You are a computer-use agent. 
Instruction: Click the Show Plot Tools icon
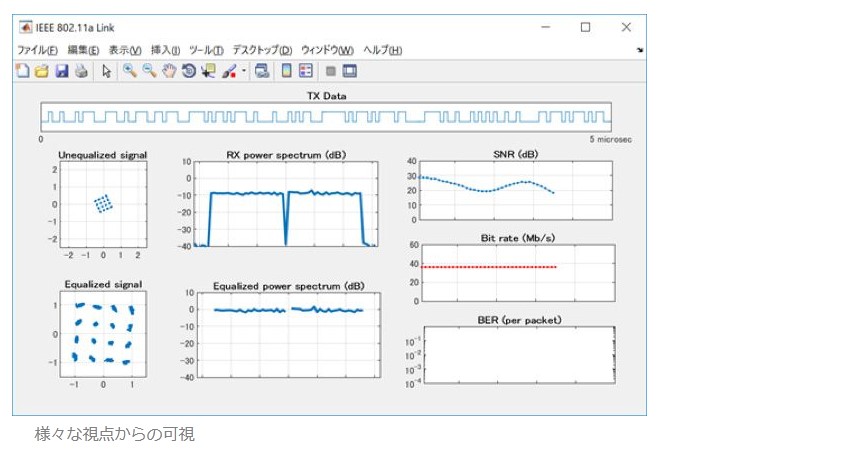tap(350, 71)
